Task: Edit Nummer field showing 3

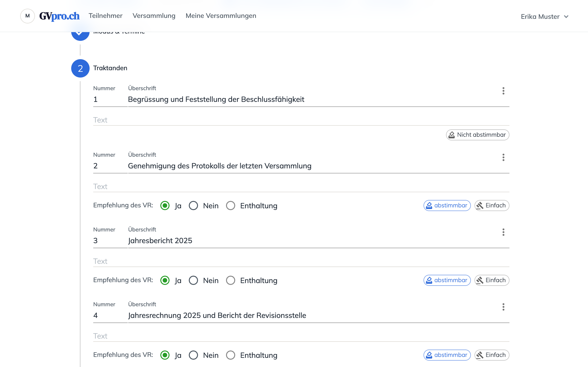Action: point(110,241)
